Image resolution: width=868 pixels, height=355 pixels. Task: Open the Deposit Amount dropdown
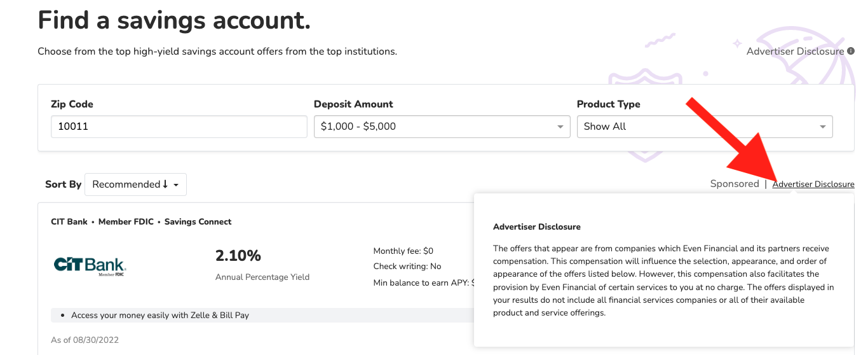[442, 126]
